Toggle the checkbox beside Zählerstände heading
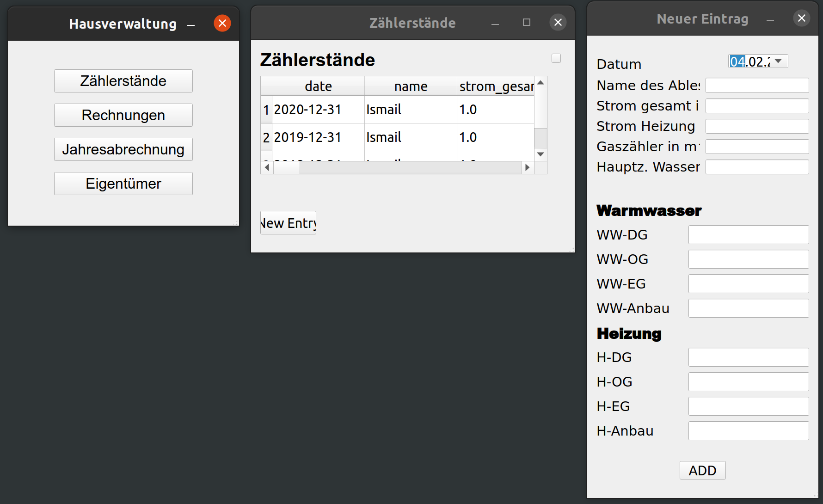Screen dimensions: 823x504 [556, 58]
